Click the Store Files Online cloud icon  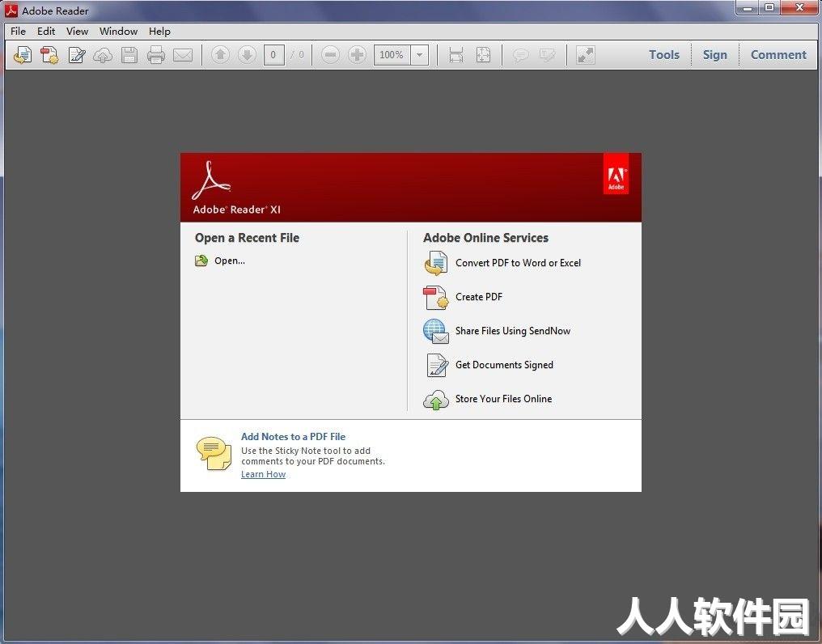(x=435, y=400)
